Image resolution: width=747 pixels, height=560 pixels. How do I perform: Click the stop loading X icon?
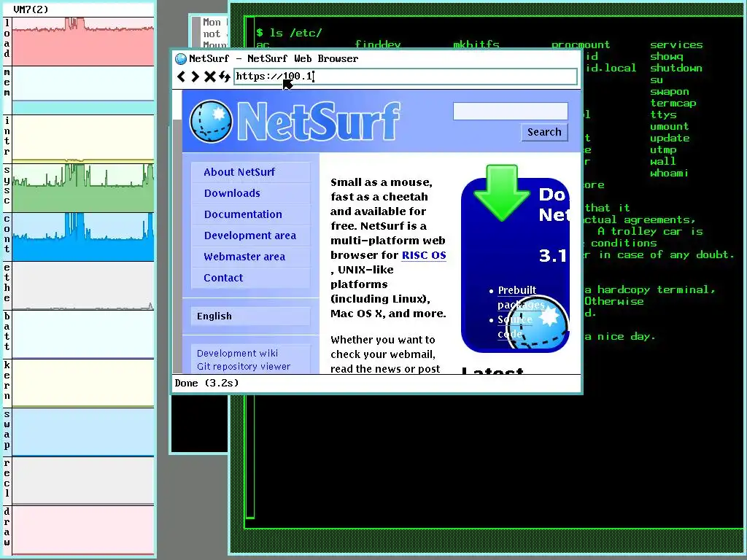[x=209, y=76]
